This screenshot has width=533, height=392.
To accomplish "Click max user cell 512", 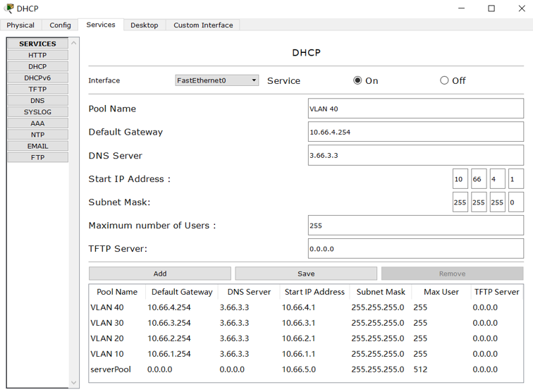I will coord(420,369).
